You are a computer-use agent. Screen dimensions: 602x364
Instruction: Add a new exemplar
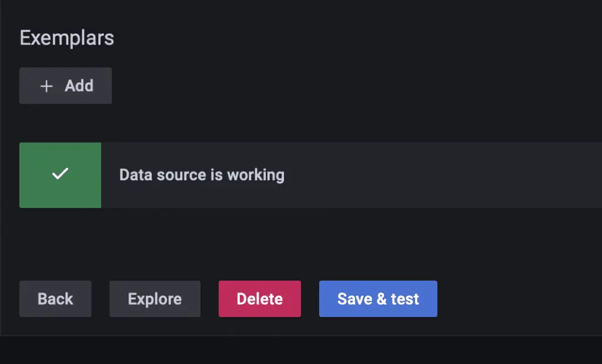pos(65,86)
